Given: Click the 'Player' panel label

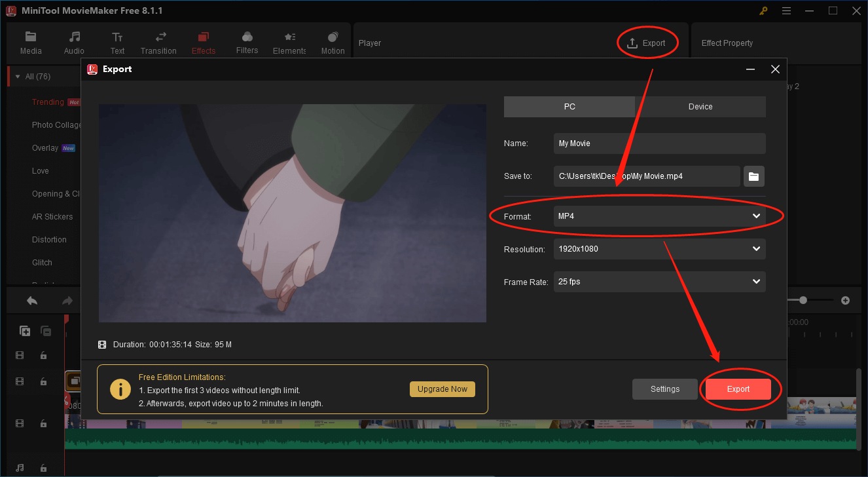Looking at the screenshot, I should [370, 43].
